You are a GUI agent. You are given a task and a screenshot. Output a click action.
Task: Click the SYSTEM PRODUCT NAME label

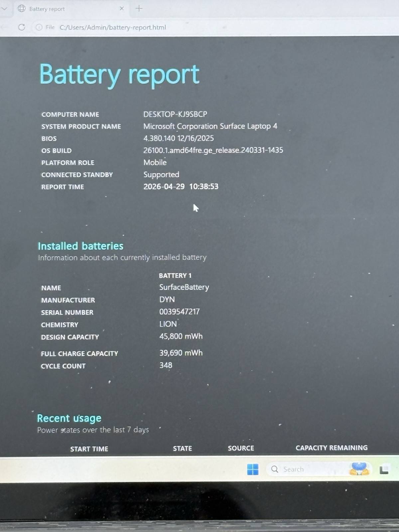click(81, 127)
